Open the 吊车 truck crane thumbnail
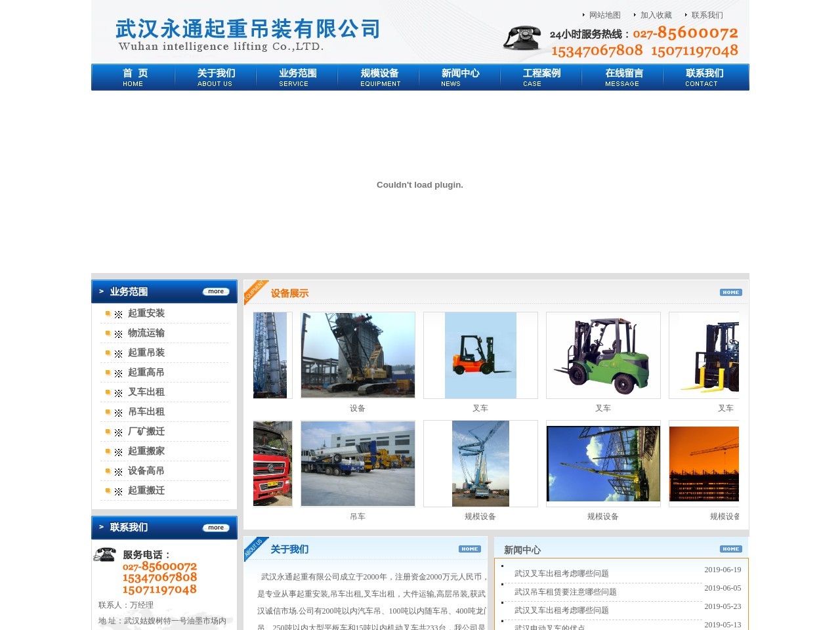This screenshot has height=630, width=840. tap(358, 463)
